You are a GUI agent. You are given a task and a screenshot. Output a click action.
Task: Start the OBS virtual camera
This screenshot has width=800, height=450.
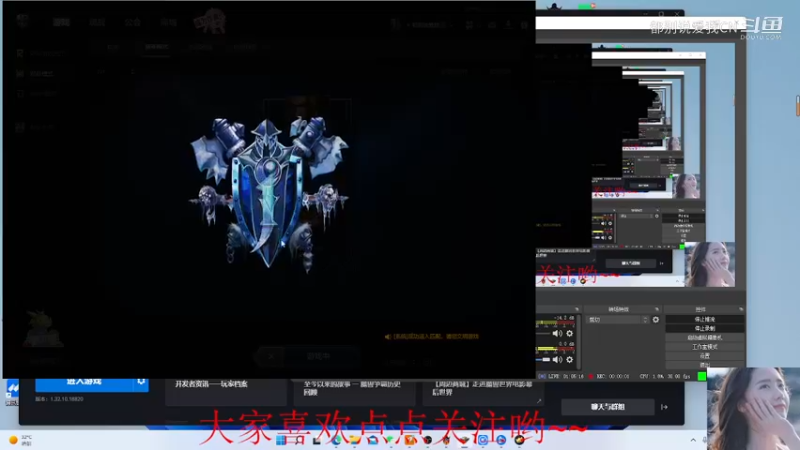click(x=705, y=338)
